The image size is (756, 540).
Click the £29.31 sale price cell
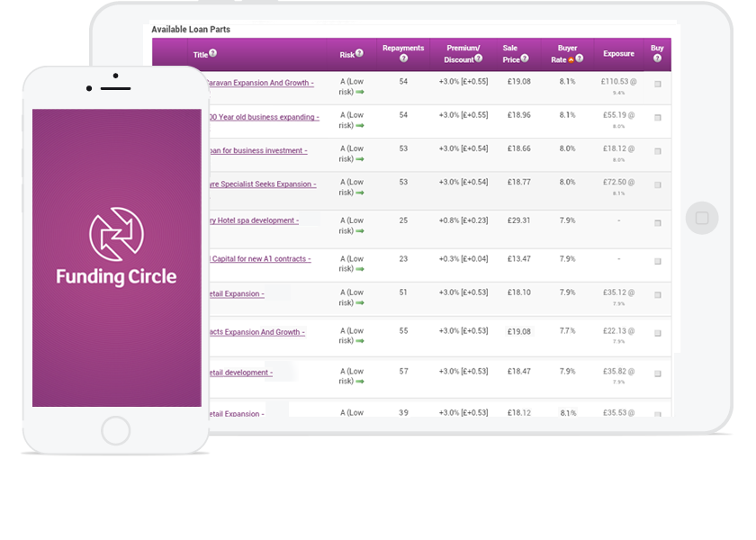pos(518,220)
